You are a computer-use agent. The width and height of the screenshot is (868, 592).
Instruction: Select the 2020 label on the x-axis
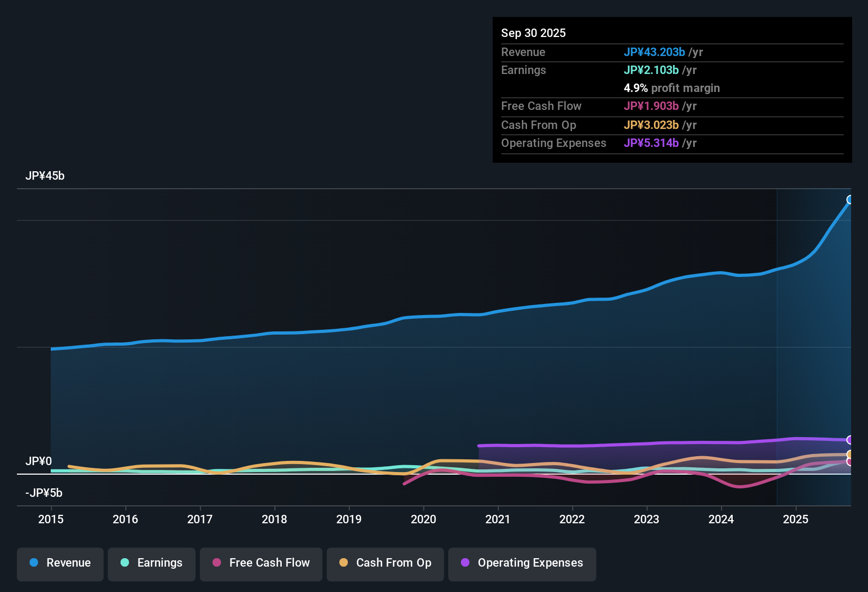click(423, 520)
